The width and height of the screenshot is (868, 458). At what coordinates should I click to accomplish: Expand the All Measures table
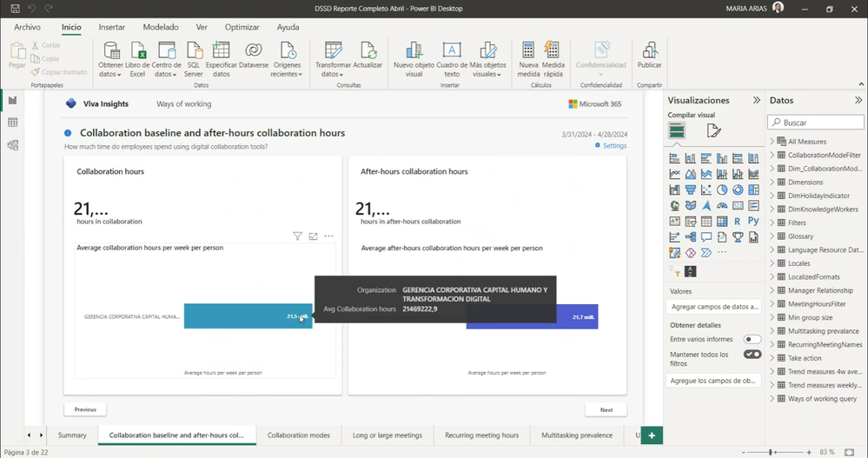772,141
